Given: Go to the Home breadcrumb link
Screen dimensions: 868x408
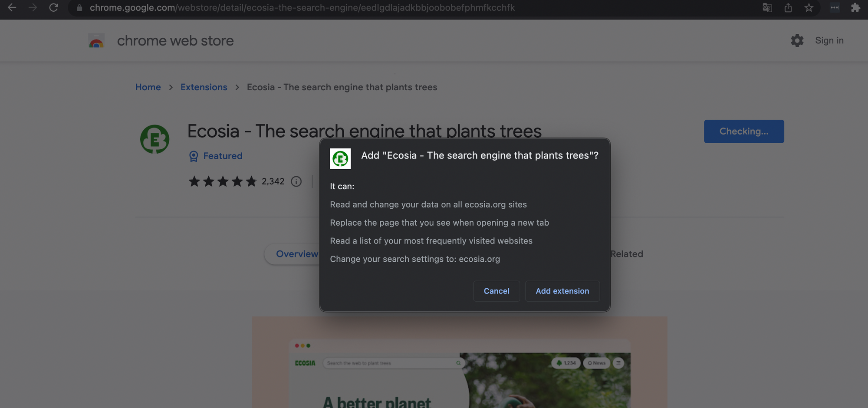Looking at the screenshot, I should (x=148, y=87).
